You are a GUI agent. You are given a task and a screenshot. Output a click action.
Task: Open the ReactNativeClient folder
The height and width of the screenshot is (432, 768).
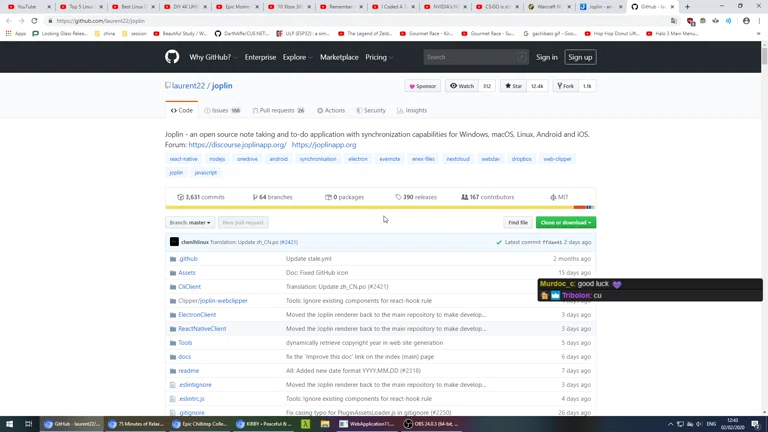(202, 329)
